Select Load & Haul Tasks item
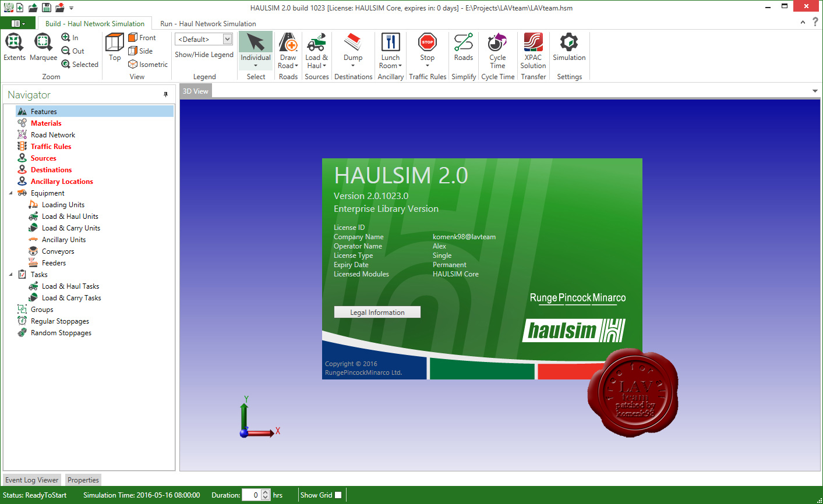The height and width of the screenshot is (504, 823). [x=70, y=286]
